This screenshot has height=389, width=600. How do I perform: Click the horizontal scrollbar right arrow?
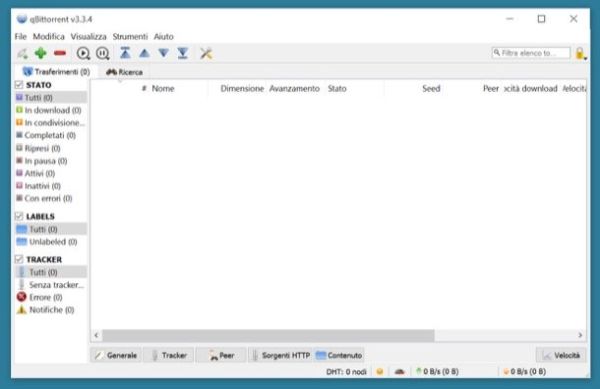pyautogui.click(x=580, y=335)
